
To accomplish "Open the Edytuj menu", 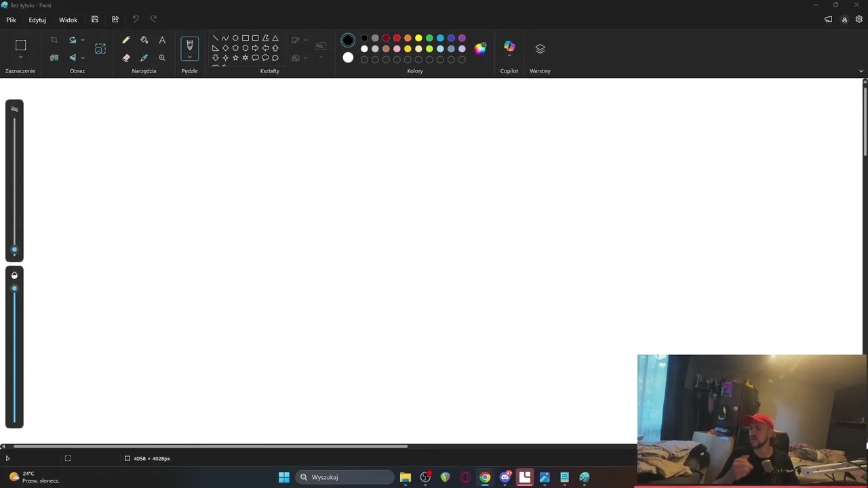I will tap(37, 20).
